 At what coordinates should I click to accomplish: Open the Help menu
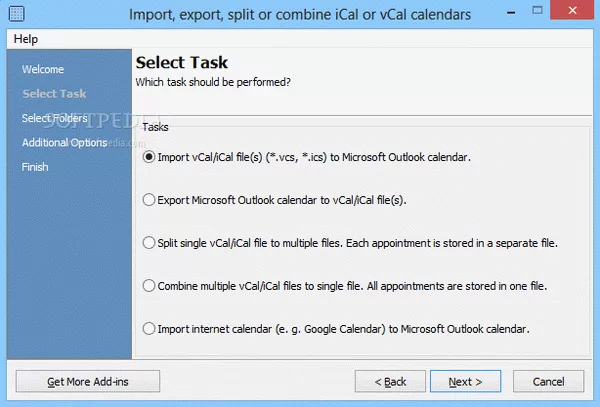coord(24,39)
